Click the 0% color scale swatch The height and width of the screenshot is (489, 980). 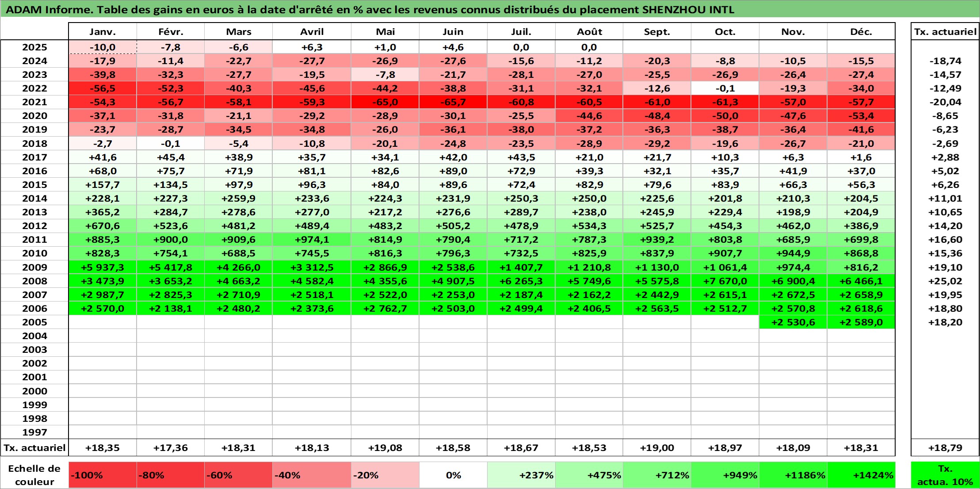coord(453,475)
